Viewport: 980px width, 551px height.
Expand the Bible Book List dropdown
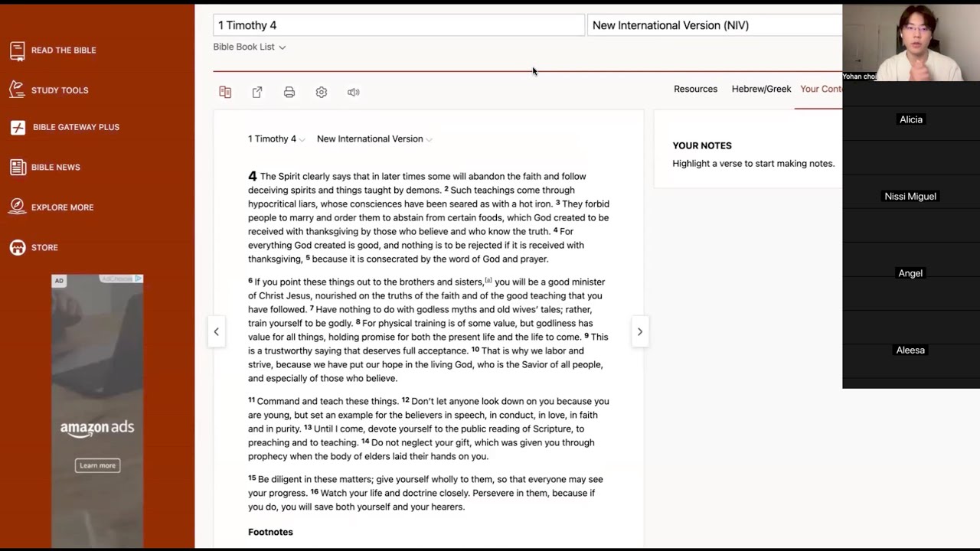(250, 47)
